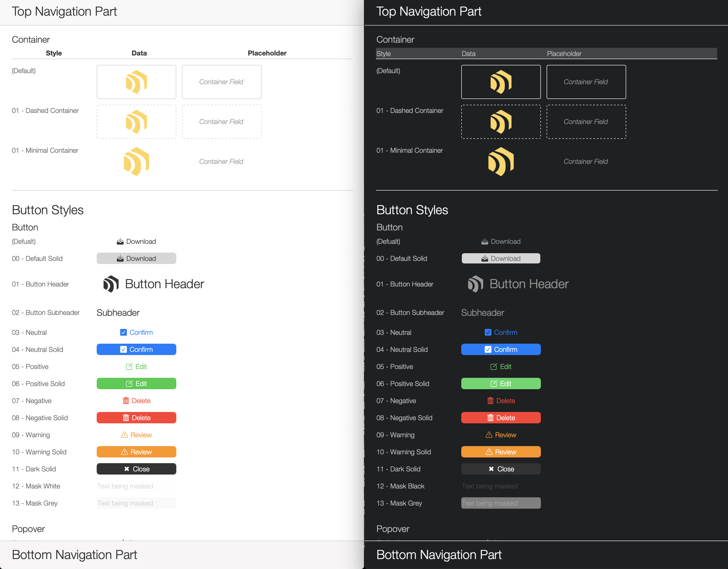Viewport: 728px width, 569px height.
Task: Click the pencil icon on the Edit button
Action: [129, 366]
